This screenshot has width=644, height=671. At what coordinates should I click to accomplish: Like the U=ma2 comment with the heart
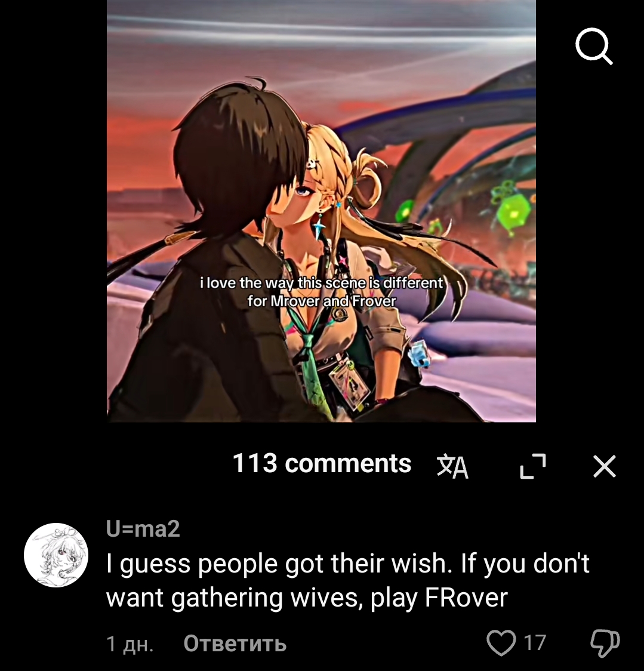[501, 643]
